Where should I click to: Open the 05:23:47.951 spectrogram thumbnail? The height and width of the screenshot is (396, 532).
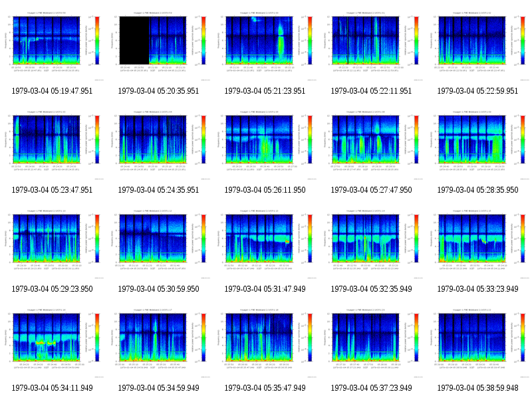coord(52,145)
